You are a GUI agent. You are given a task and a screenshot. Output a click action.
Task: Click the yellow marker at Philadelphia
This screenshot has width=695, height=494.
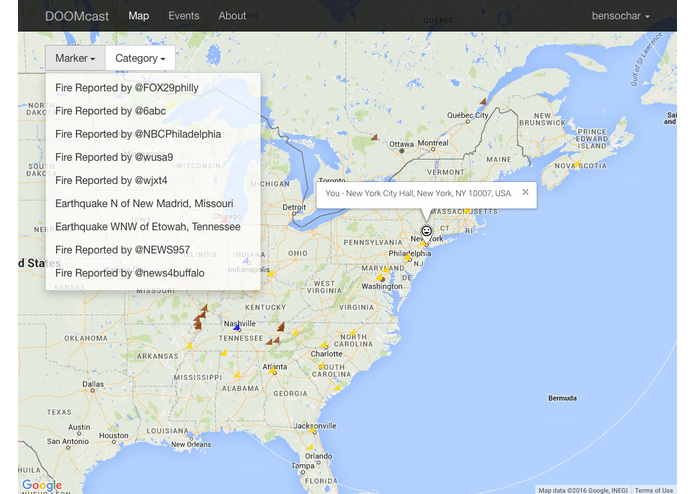(406, 257)
